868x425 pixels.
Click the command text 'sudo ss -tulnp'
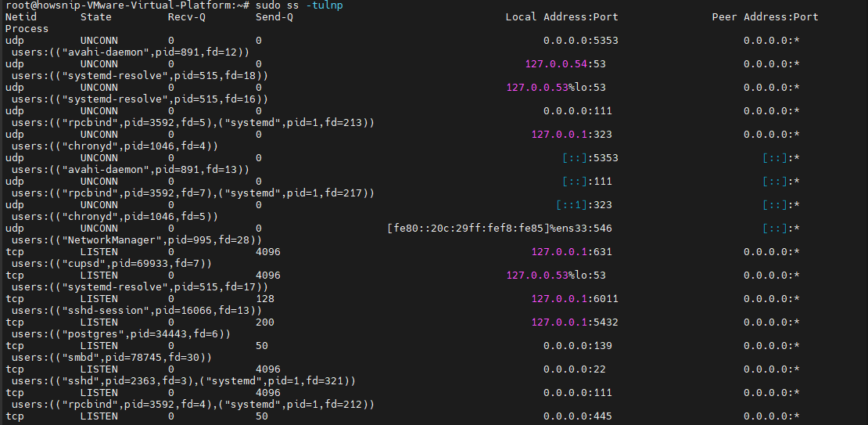tap(299, 5)
